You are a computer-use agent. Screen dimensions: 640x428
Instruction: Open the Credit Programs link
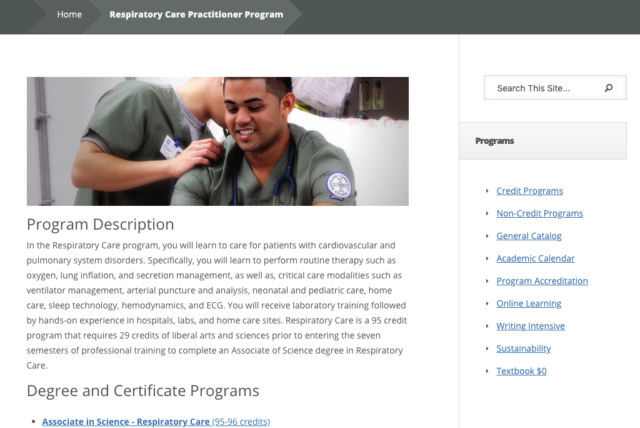click(x=529, y=190)
